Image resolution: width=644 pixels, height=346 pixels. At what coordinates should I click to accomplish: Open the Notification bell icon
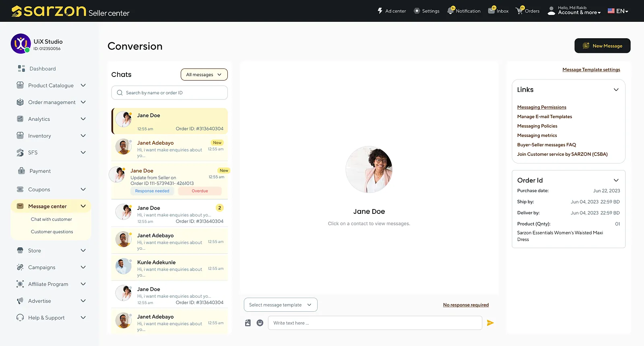point(450,10)
